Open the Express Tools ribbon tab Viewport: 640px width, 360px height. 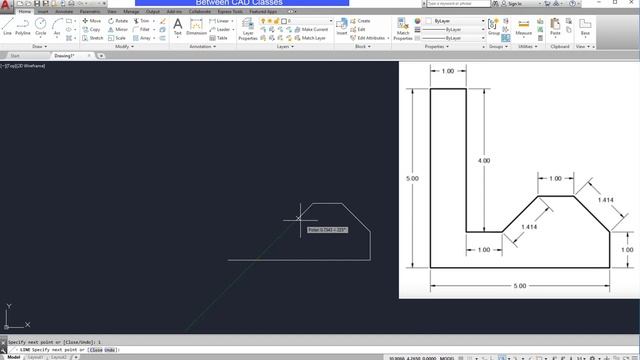tap(230, 12)
